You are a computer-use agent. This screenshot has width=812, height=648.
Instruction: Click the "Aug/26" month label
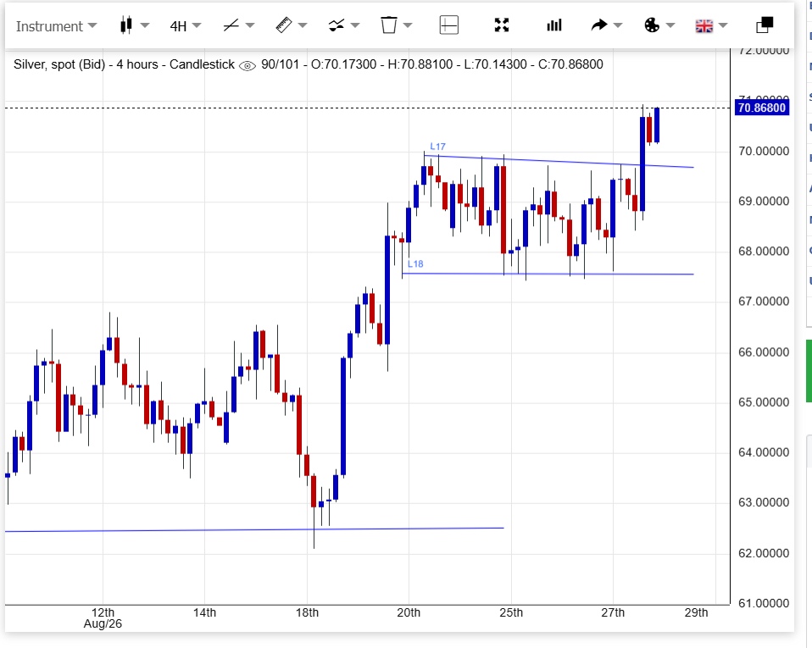(x=103, y=624)
